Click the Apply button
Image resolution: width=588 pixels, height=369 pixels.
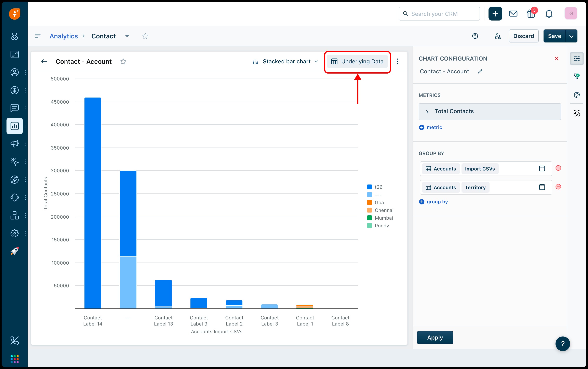(x=435, y=338)
